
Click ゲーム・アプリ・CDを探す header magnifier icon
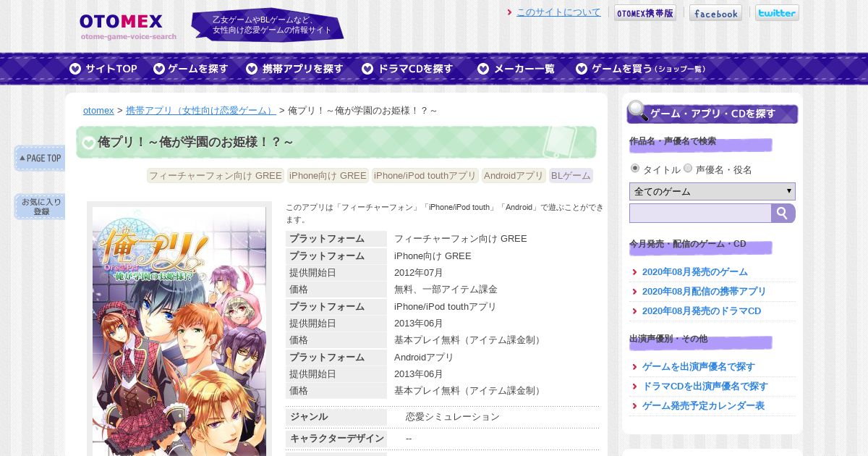pos(637,111)
